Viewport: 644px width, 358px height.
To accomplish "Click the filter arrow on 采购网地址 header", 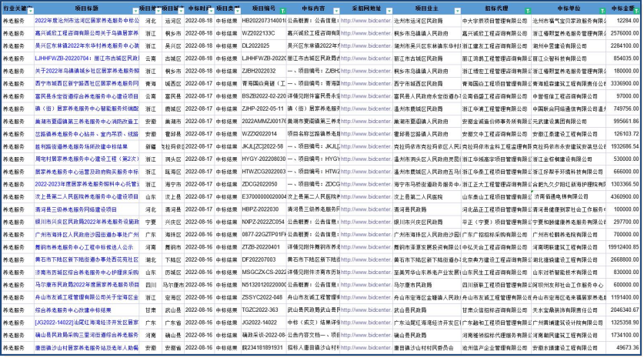I will click(385, 9).
